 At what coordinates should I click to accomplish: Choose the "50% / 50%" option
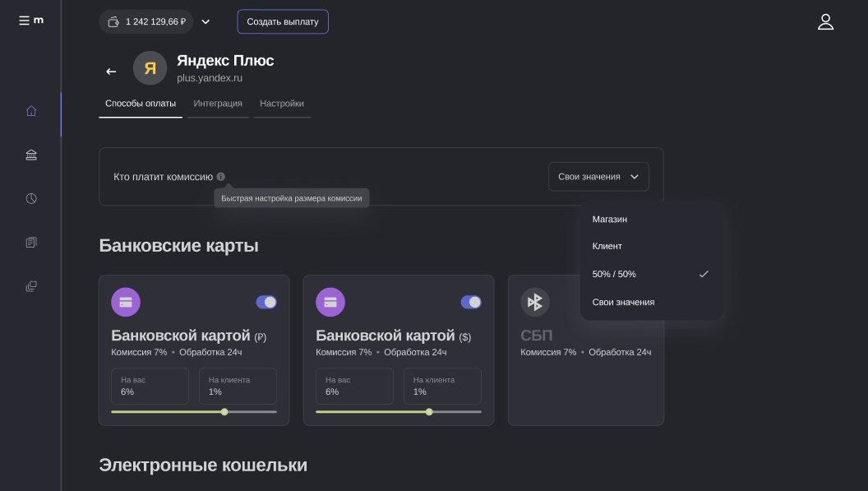click(x=614, y=274)
